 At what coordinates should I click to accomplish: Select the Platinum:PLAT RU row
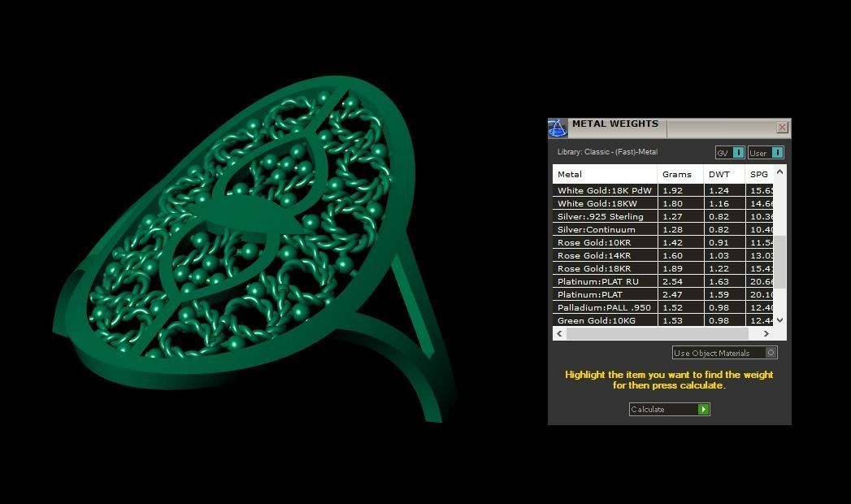click(662, 281)
